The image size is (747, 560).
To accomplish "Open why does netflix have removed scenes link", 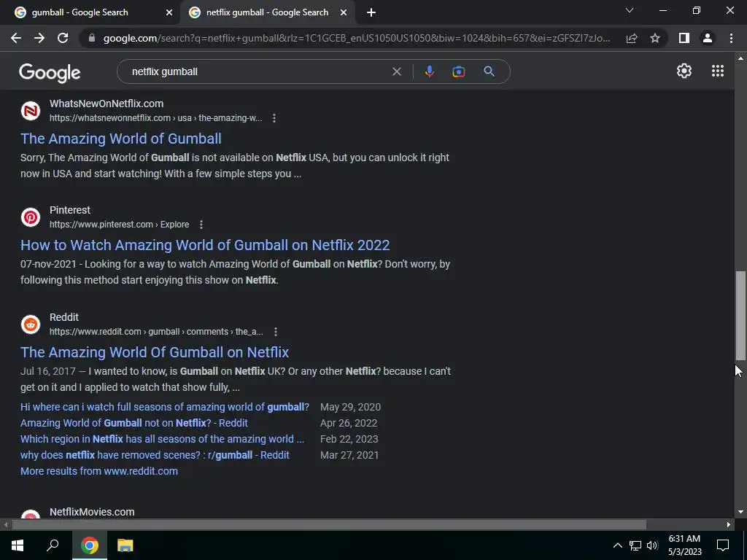I will point(155,455).
